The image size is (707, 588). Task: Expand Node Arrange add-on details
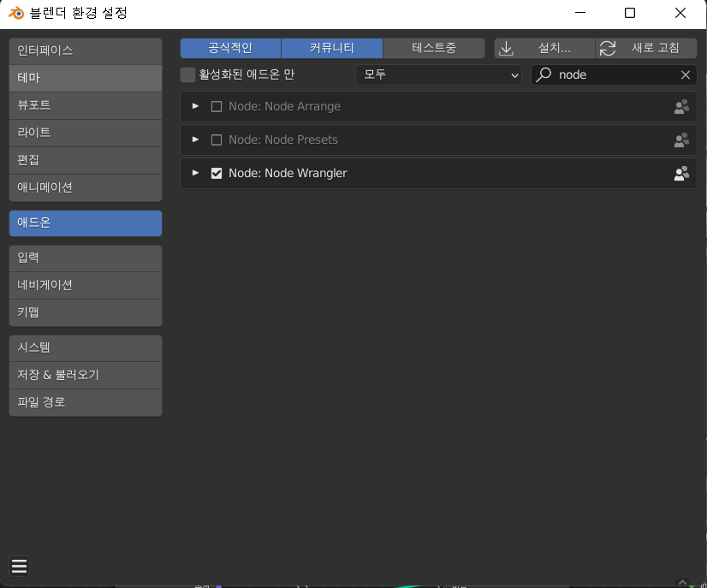[x=195, y=106]
